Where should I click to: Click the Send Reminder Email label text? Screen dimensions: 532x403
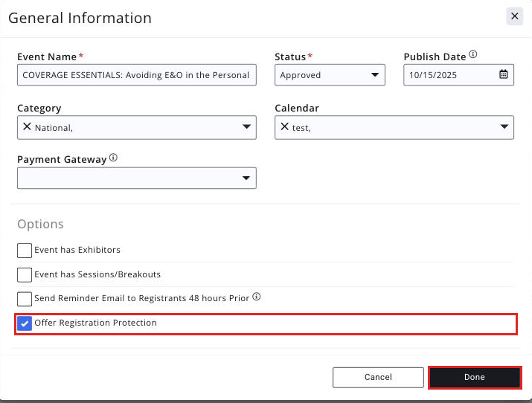tap(142, 298)
